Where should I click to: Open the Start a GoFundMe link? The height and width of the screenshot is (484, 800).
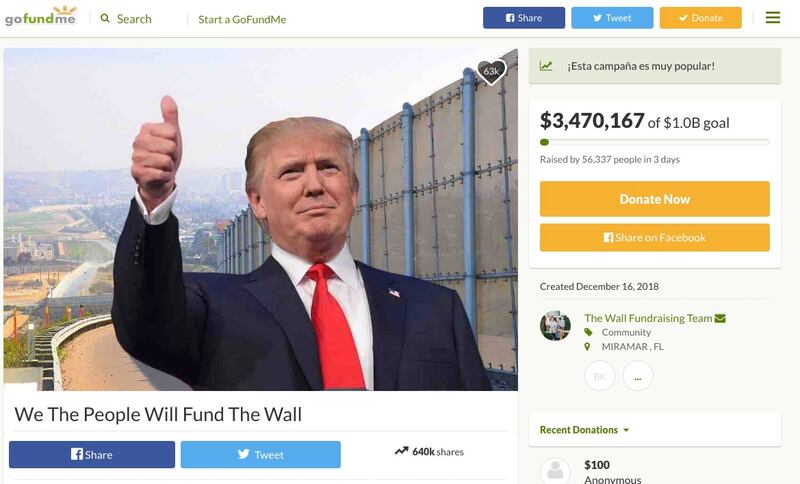coord(242,19)
